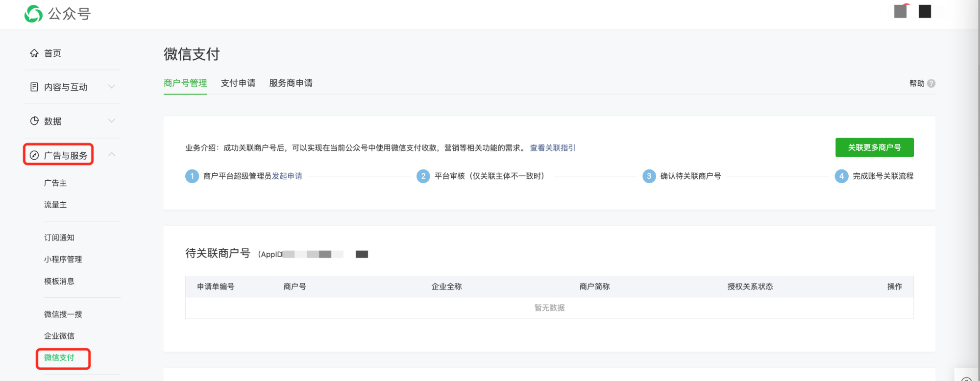Click the dark icon after the AppID
The width and height of the screenshot is (980, 381).
coord(362,254)
